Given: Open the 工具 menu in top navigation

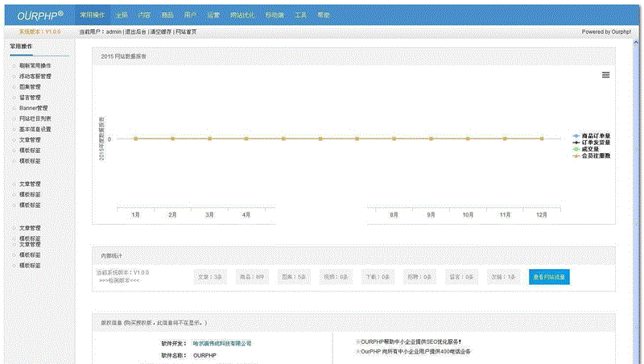Looking at the screenshot, I should tap(300, 15).
